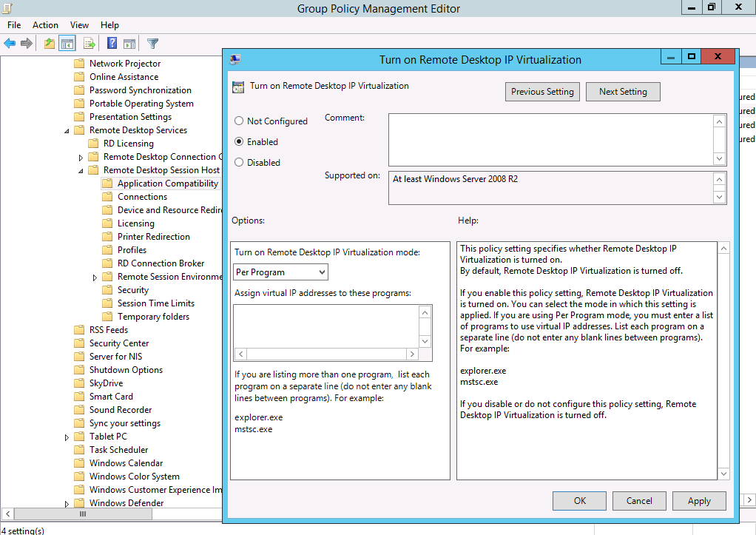Select the Smart Card folder
The image size is (756, 535).
(x=104, y=397)
